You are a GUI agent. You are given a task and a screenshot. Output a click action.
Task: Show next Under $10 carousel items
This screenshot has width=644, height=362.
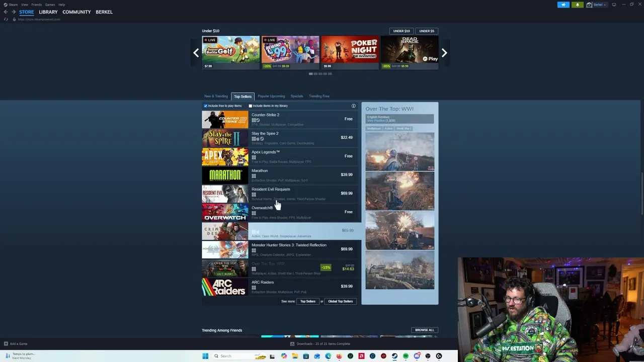pyautogui.click(x=444, y=53)
